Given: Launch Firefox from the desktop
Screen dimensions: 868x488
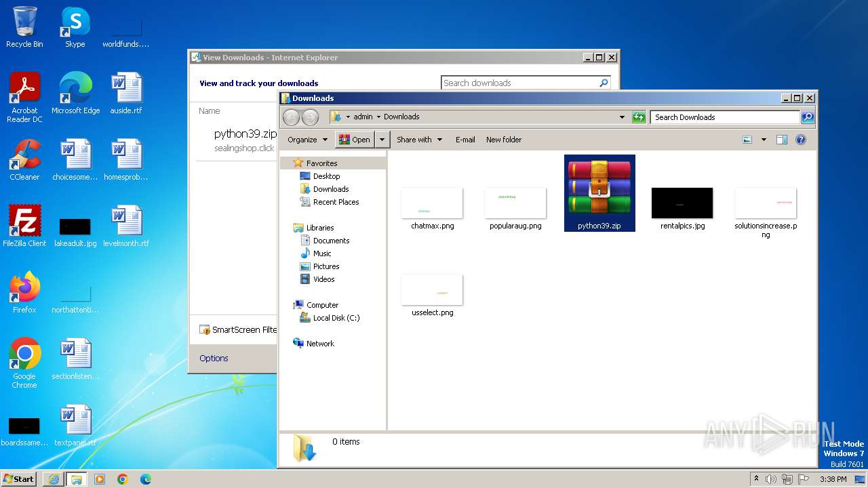Looking at the screenshot, I should (x=24, y=293).
